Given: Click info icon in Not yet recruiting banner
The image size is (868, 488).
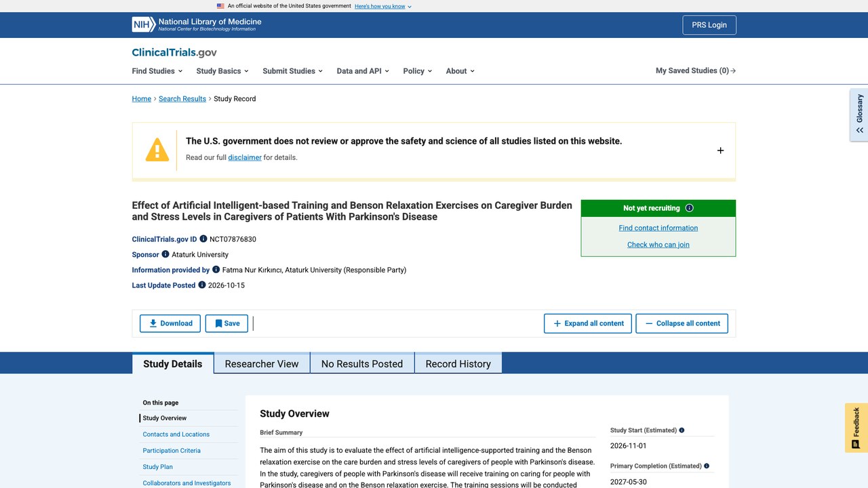Looking at the screenshot, I should click(x=690, y=208).
